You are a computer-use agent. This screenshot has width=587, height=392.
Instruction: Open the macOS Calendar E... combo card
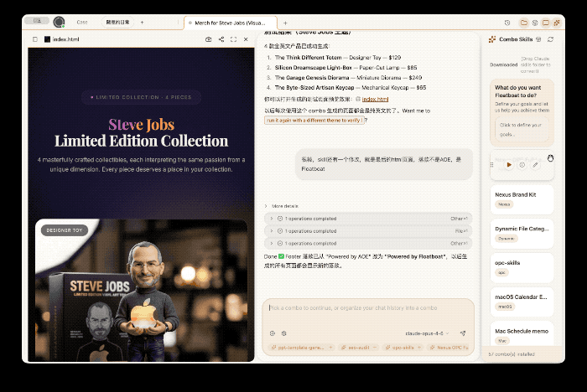tap(522, 302)
